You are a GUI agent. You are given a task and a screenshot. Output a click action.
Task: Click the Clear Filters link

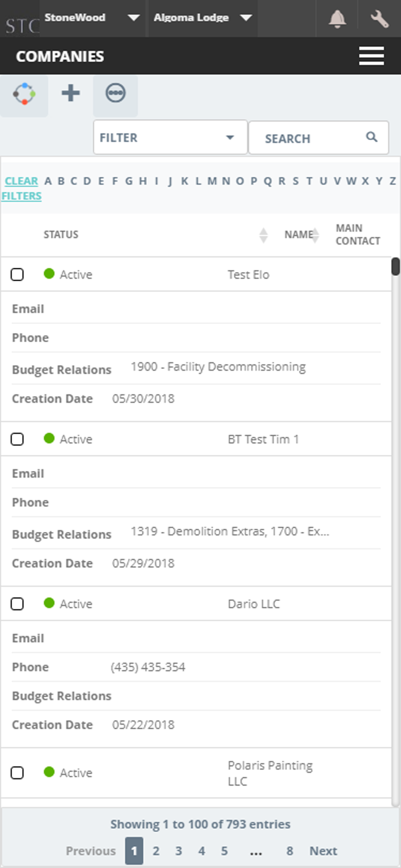click(22, 188)
